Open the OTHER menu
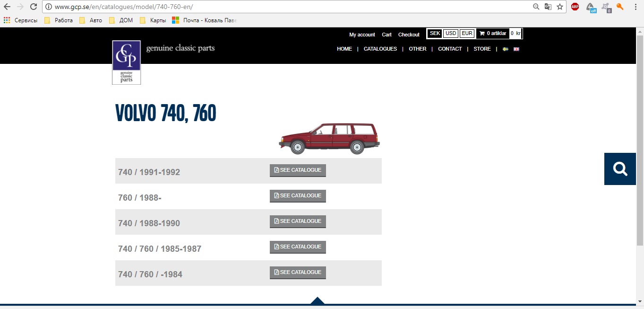 (x=417, y=49)
